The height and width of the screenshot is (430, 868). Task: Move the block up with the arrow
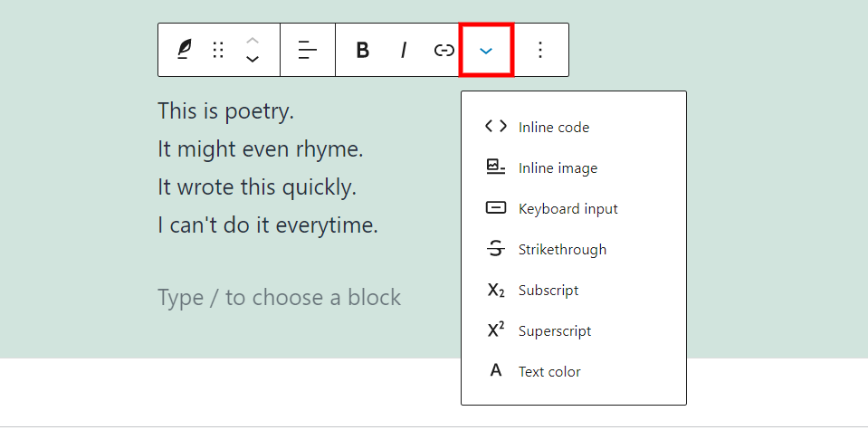[x=253, y=40]
